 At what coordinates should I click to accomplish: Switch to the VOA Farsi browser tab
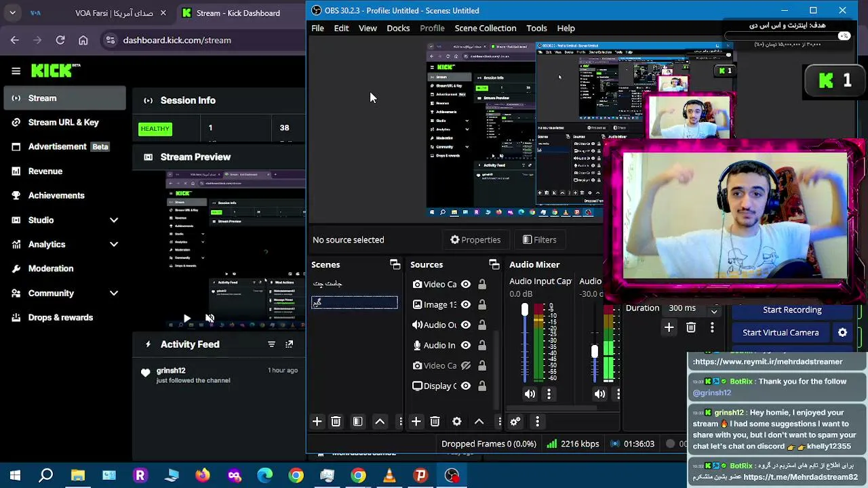click(x=98, y=13)
